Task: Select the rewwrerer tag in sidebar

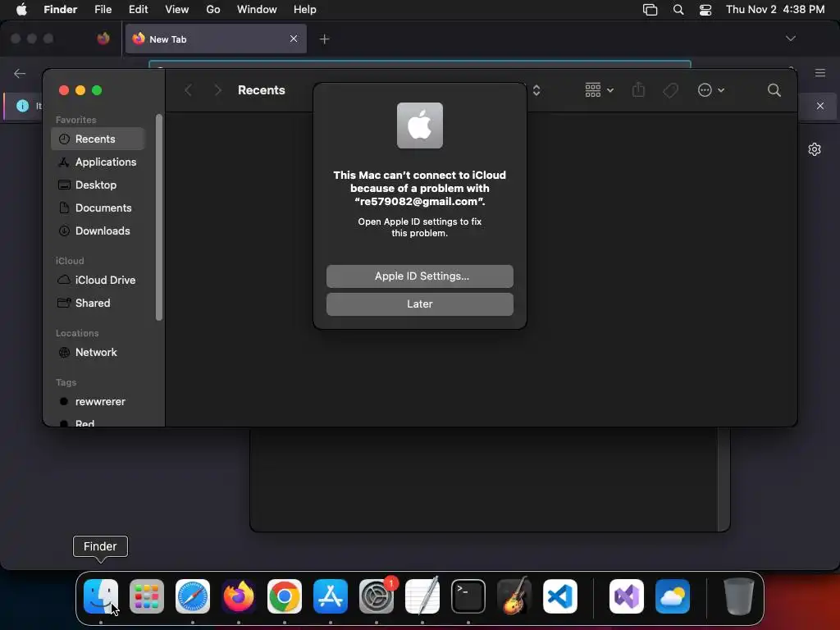Action: pos(98,402)
